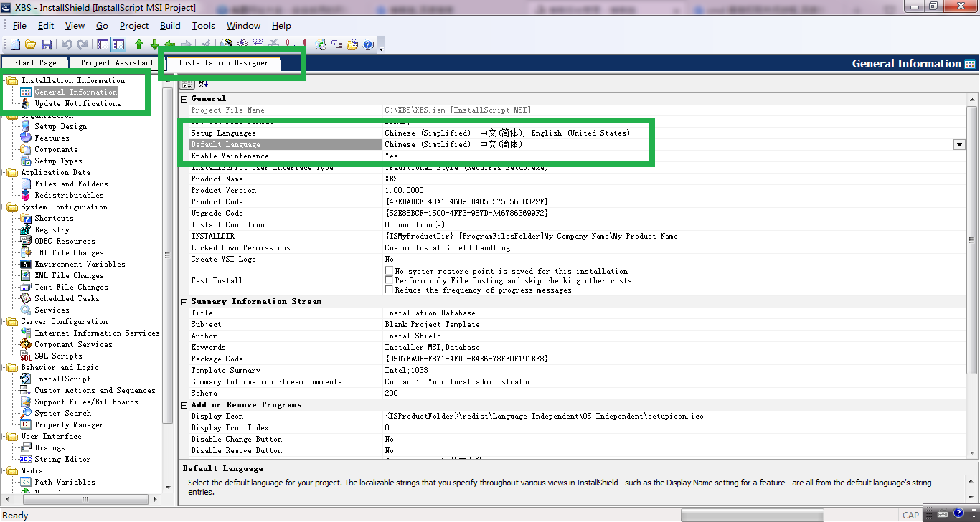
Task: Open the INI File Changes view
Action: [x=69, y=252]
